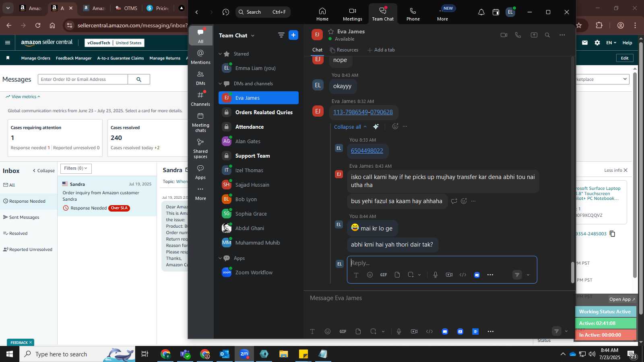Screen dimensions: 644x362
Task: Open Channels in the Zoom sidebar
Action: point(200,99)
